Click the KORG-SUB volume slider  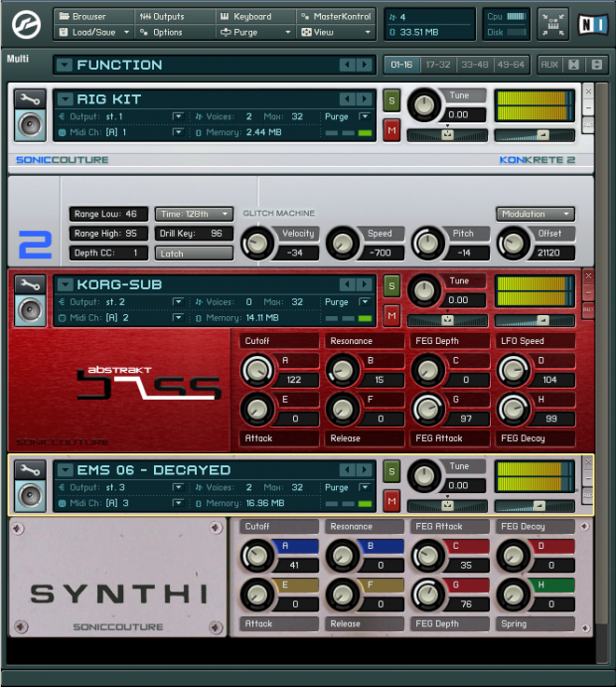[x=535, y=321]
